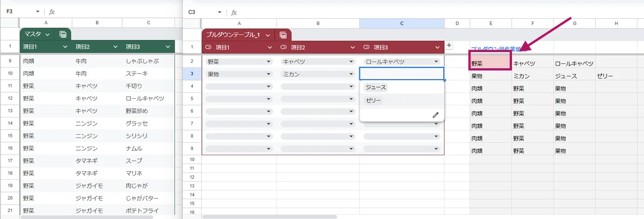Choose ゼリー from the dropdown list
644x219 pixels.
[374, 100]
